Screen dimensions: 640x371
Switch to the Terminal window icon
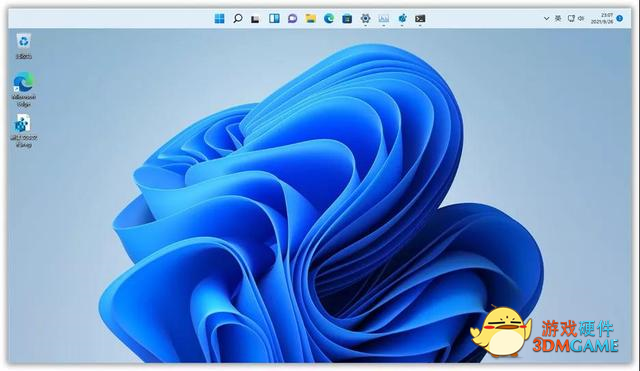pyautogui.click(x=420, y=18)
